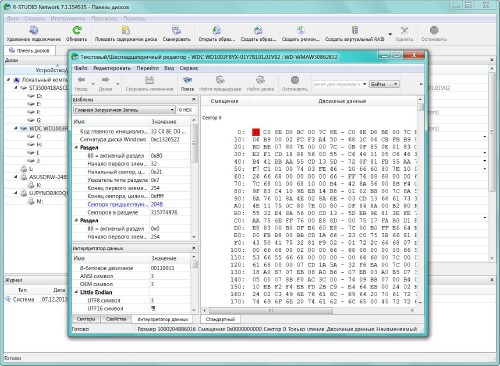The height and width of the screenshot is (366, 500).
Task: Switch to the Секторы tab
Action: click(86, 319)
